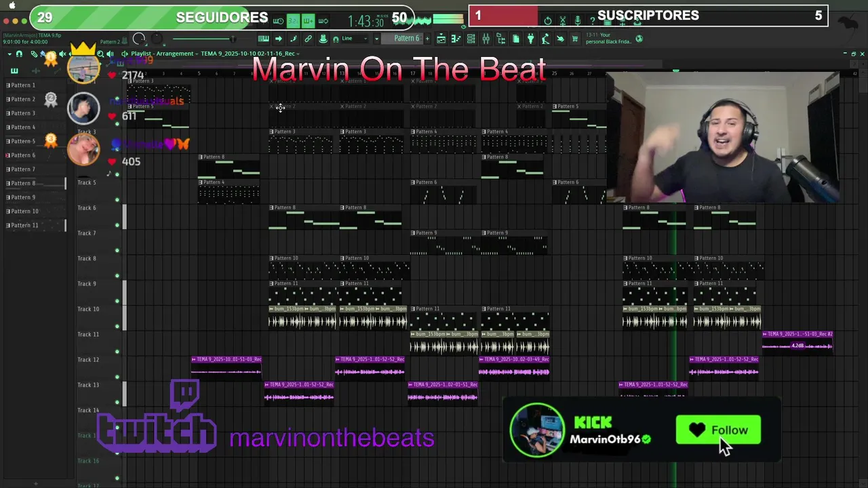The image size is (868, 488).
Task: Open the plugin picker plug icon
Action: [x=530, y=39]
